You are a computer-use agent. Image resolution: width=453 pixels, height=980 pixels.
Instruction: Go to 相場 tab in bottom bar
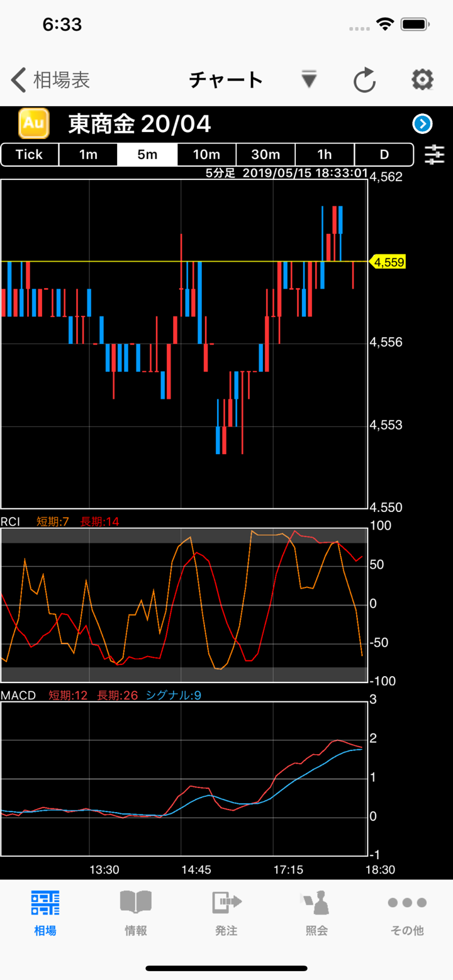(x=45, y=912)
